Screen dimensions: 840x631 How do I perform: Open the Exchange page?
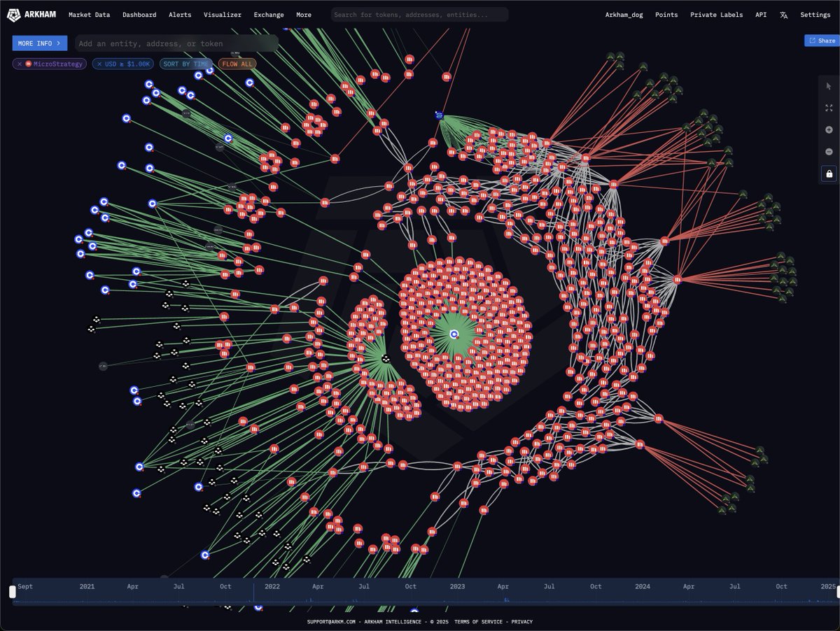tap(269, 15)
